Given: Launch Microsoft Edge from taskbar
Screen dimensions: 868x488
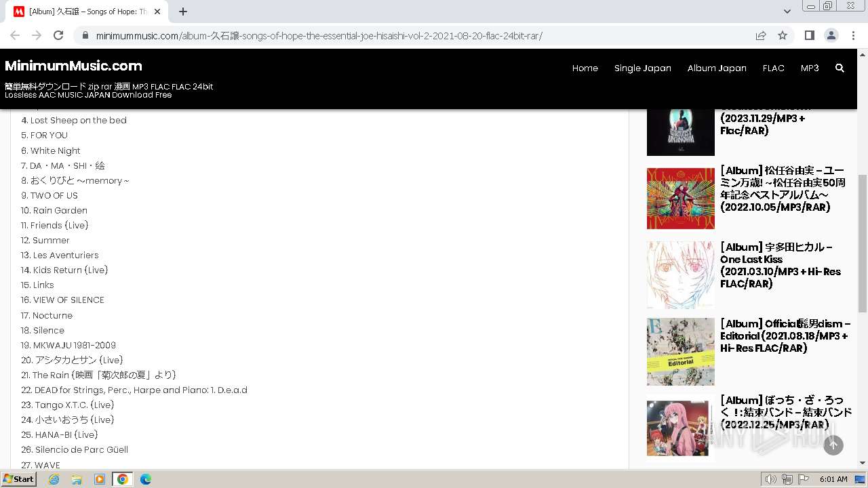Looking at the screenshot, I should click(x=145, y=479).
